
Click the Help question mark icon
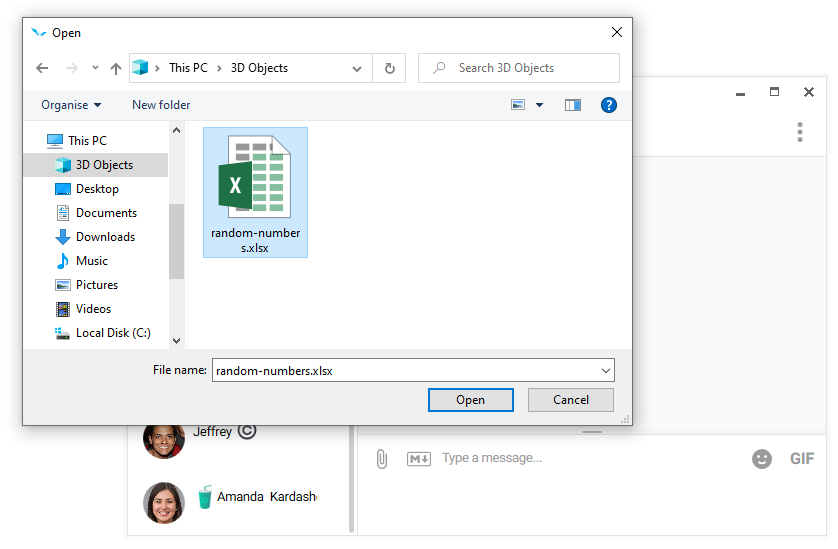pyautogui.click(x=608, y=105)
